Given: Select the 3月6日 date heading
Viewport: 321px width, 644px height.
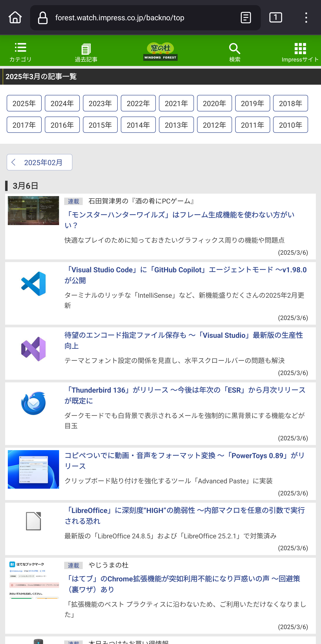Looking at the screenshot, I should pos(25,186).
